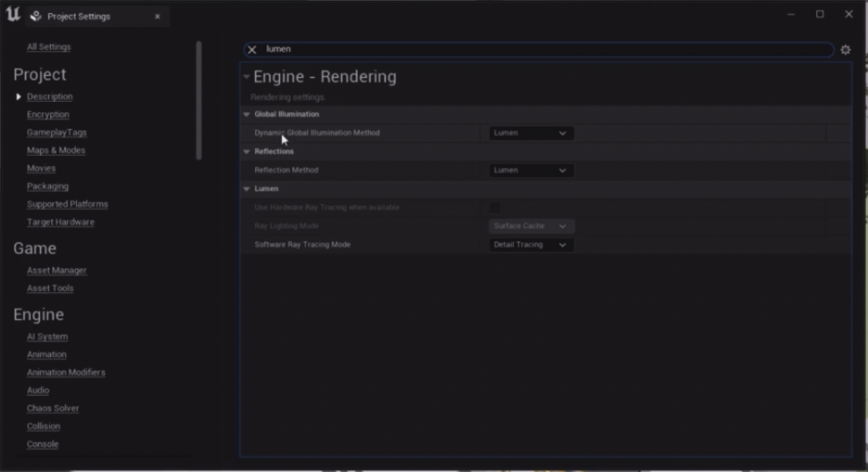
Task: Open Dynamic Global Illumination Method dropdown
Action: (x=530, y=134)
